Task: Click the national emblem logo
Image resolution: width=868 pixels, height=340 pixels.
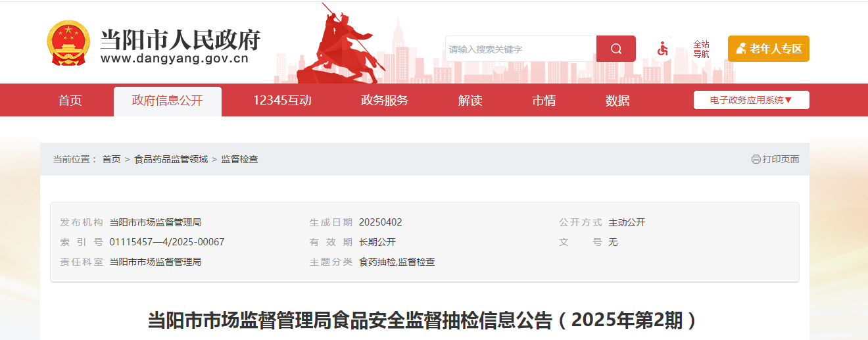Action: tap(68, 43)
